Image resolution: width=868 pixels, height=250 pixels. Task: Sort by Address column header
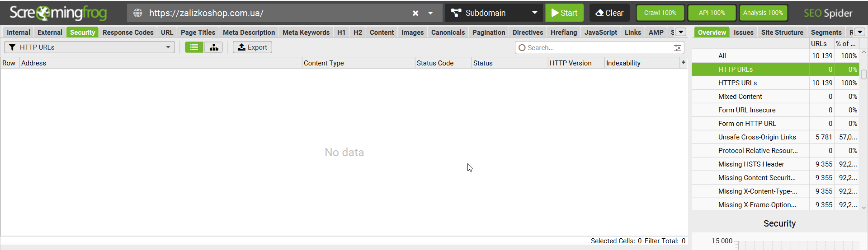click(160, 63)
